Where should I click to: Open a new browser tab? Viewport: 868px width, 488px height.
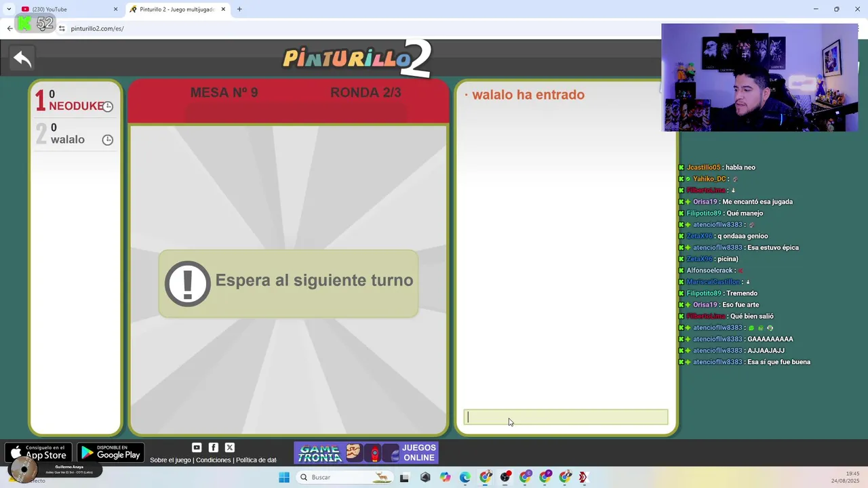[x=239, y=9]
